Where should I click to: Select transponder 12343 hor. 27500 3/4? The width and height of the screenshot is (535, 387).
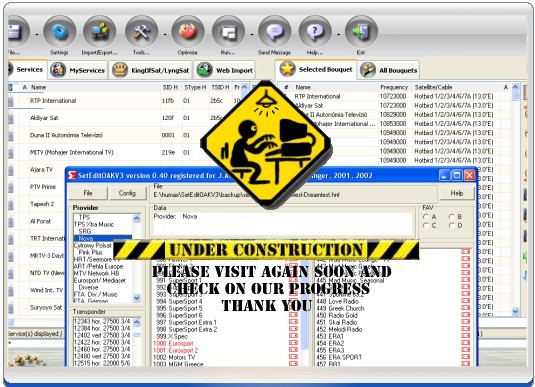tap(102, 321)
